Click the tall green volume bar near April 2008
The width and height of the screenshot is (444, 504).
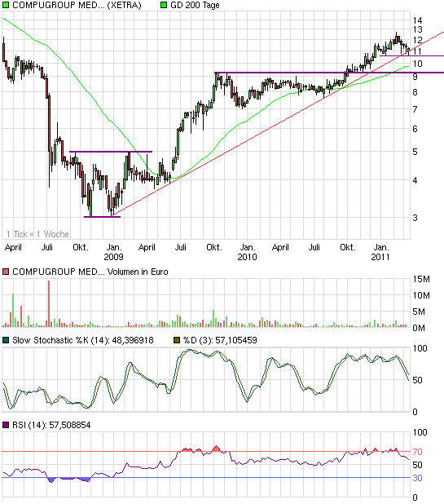point(13,310)
